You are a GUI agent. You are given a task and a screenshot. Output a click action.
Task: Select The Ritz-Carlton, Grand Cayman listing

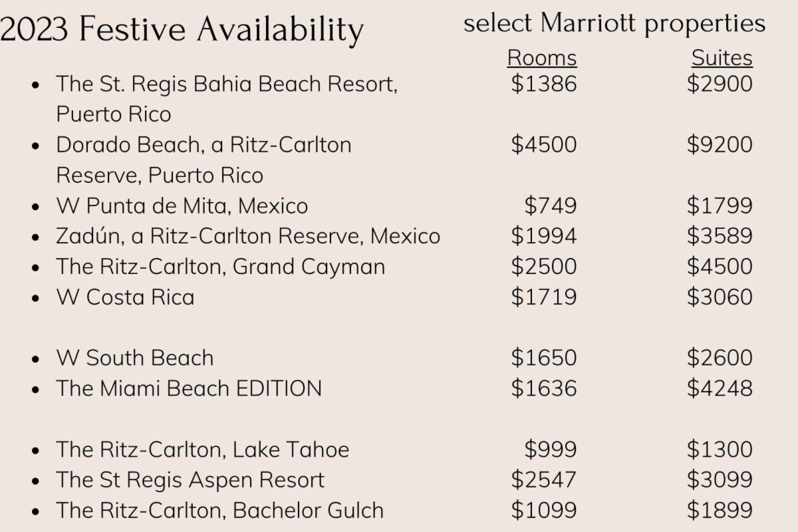pos(220,267)
